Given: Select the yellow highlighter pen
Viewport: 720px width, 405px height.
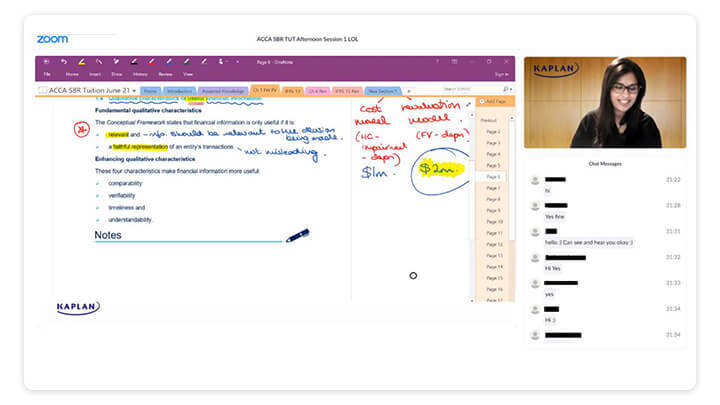Looking at the screenshot, I should [81, 62].
